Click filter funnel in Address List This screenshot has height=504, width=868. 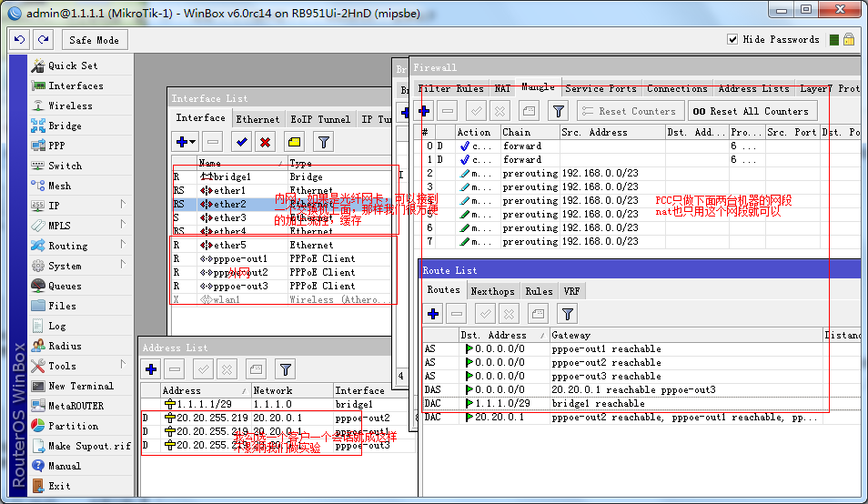286,369
